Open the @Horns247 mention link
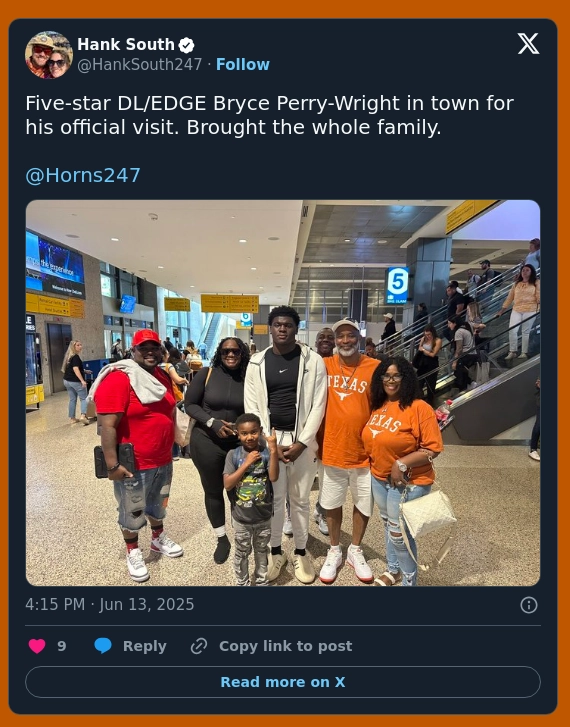Screen dimensions: 570x727 pyautogui.click(x=83, y=175)
